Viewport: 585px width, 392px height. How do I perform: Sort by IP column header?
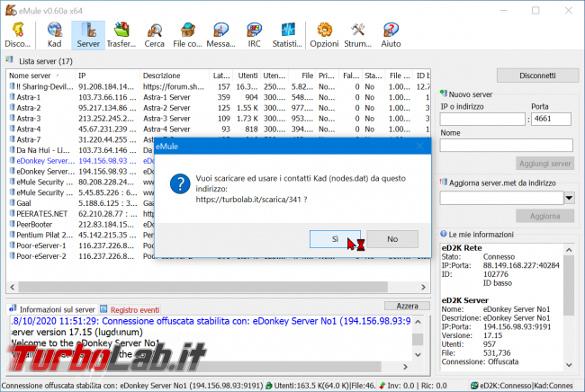(107, 76)
